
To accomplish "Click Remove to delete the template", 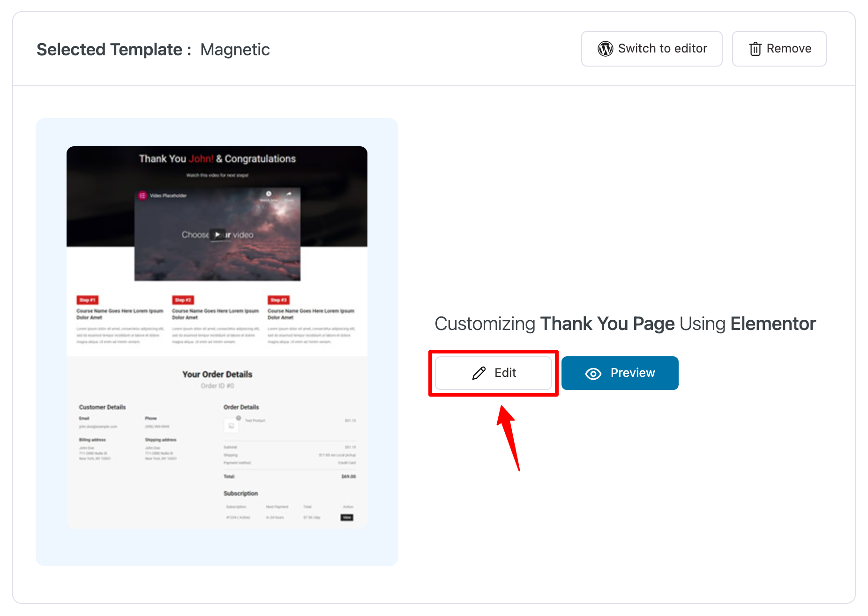I will [x=779, y=48].
